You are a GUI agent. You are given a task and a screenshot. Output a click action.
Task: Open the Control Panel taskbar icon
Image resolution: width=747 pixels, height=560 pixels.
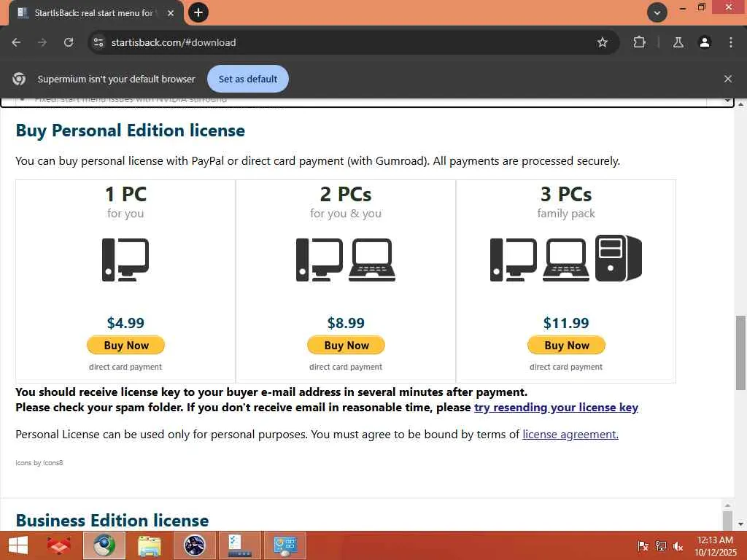pyautogui.click(x=285, y=545)
